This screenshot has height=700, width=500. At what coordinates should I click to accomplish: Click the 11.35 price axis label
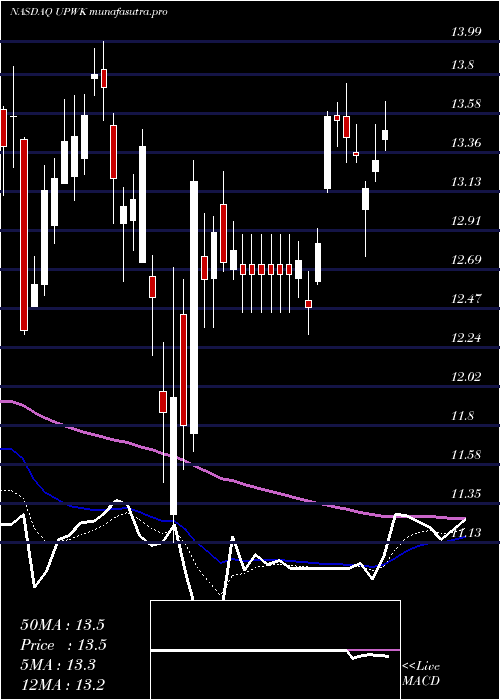[x=467, y=494]
